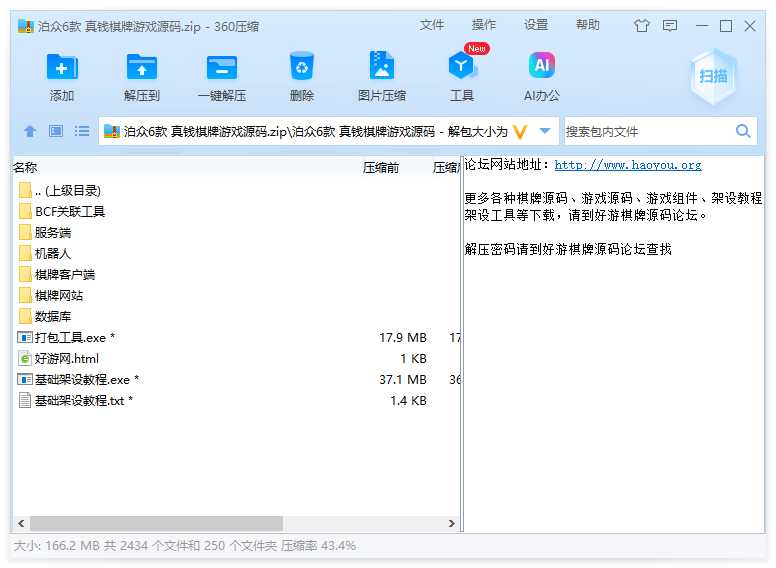Open the 设置 menu

(536, 25)
